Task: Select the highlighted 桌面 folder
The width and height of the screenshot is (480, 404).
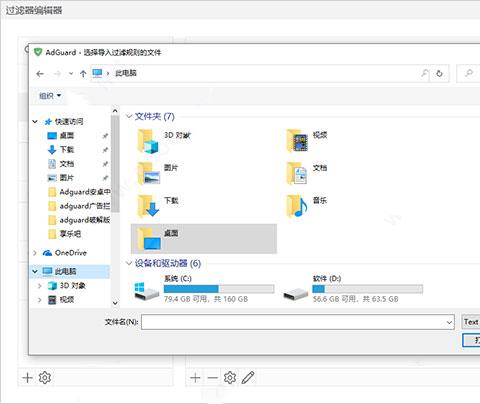Action: click(204, 239)
